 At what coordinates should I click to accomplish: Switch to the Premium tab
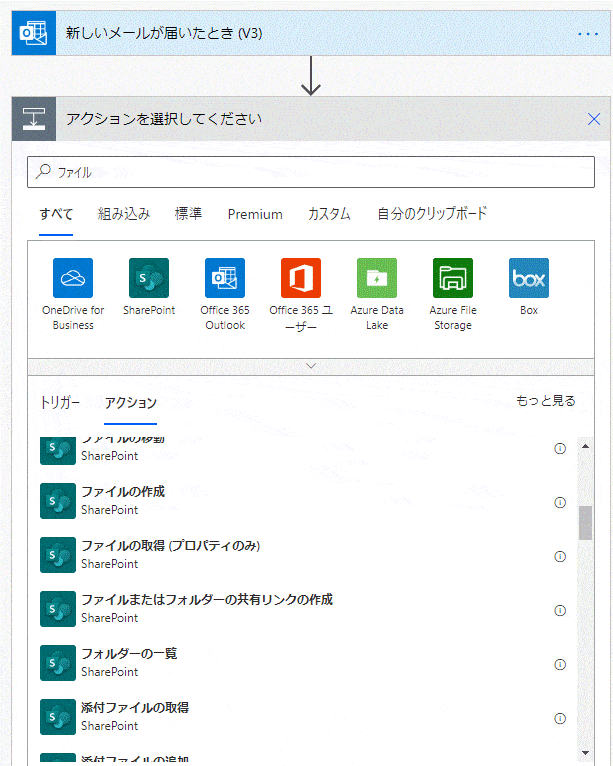[x=255, y=214]
